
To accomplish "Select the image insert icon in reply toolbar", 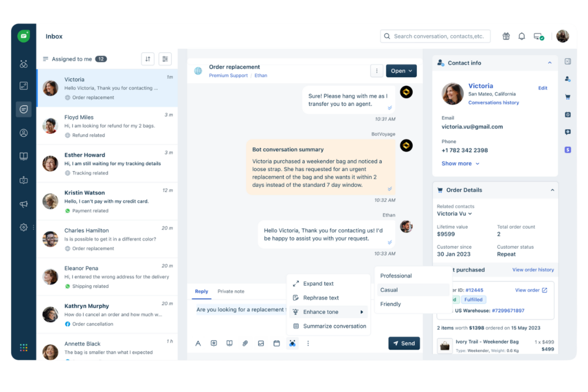I will click(x=261, y=343).
